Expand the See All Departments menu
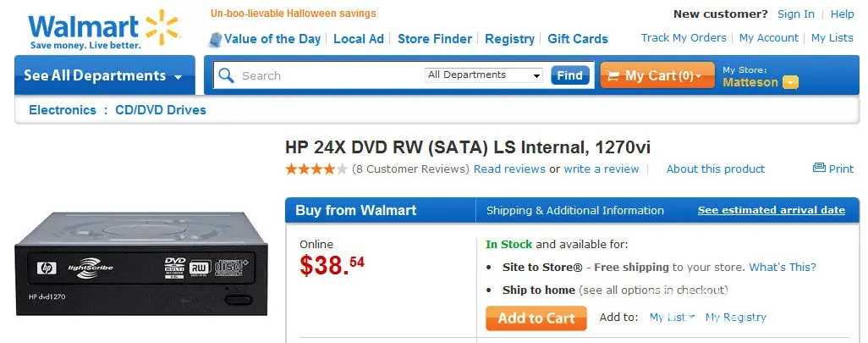Screen dimensions: 868x343 click(103, 75)
